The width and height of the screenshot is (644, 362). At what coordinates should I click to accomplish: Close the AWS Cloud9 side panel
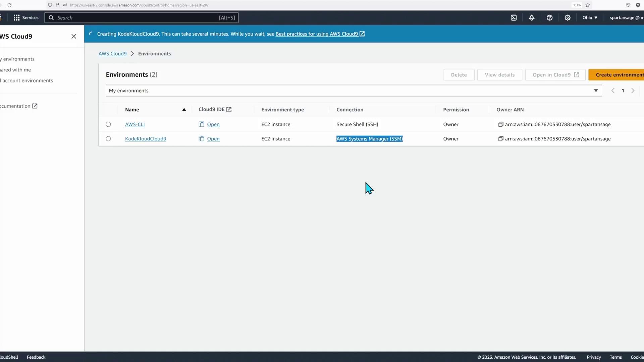click(74, 37)
